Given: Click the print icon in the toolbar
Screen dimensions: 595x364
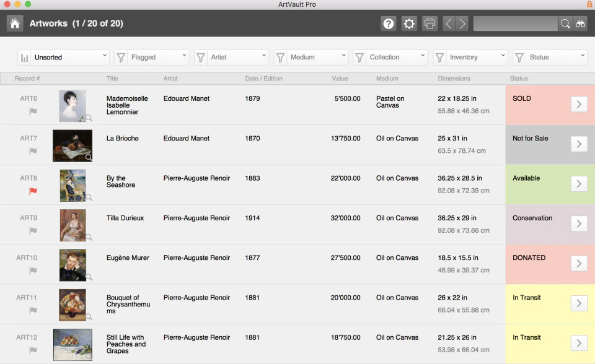Looking at the screenshot, I should click(430, 24).
